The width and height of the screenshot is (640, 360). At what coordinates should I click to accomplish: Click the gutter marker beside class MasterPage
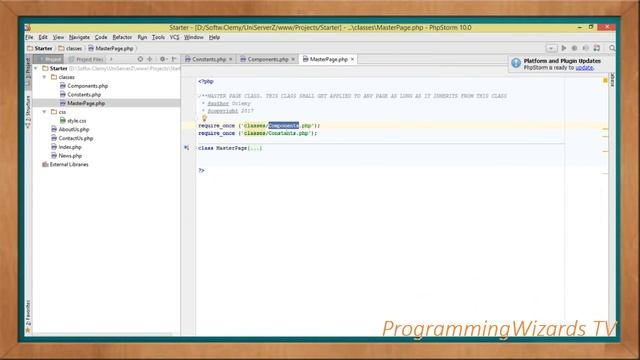click(x=187, y=148)
